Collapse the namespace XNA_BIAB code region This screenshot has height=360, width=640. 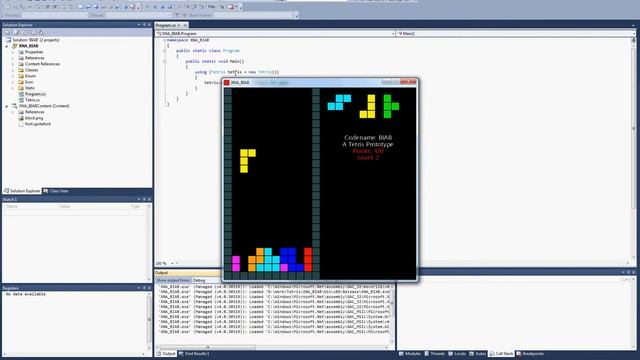(x=164, y=40)
